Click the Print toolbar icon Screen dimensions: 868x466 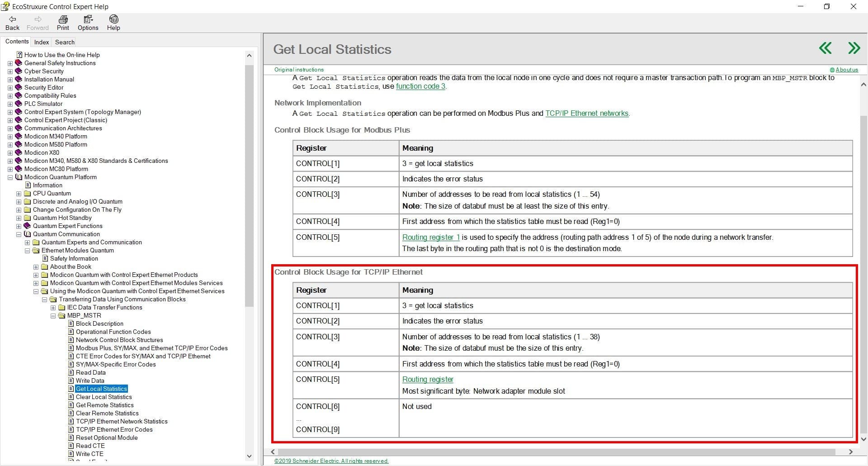(63, 19)
